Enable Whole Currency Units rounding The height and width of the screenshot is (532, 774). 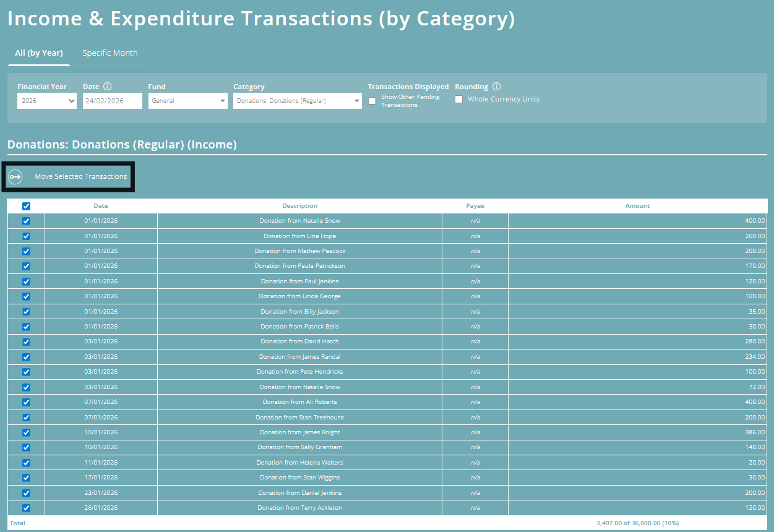click(458, 99)
